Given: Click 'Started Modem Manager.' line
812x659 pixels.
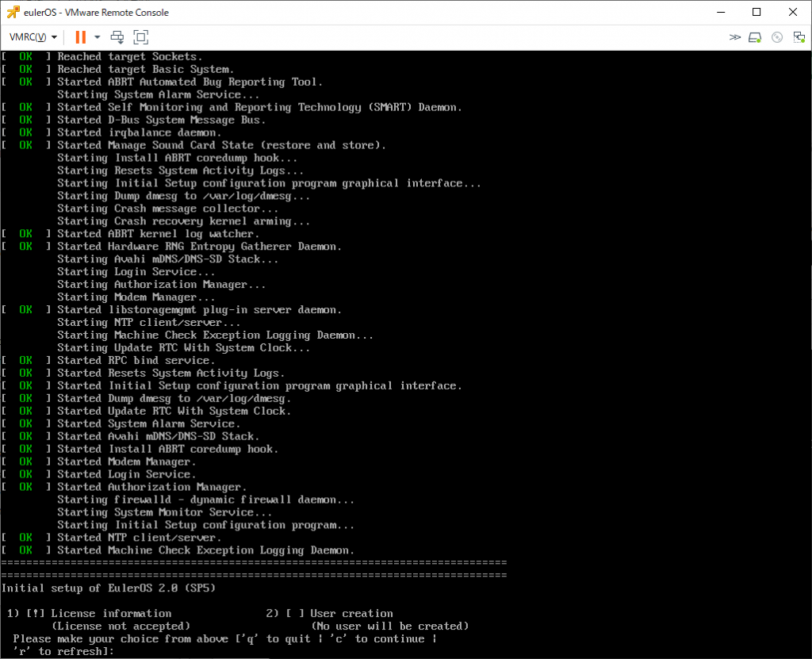Looking at the screenshot, I should 126,462.
